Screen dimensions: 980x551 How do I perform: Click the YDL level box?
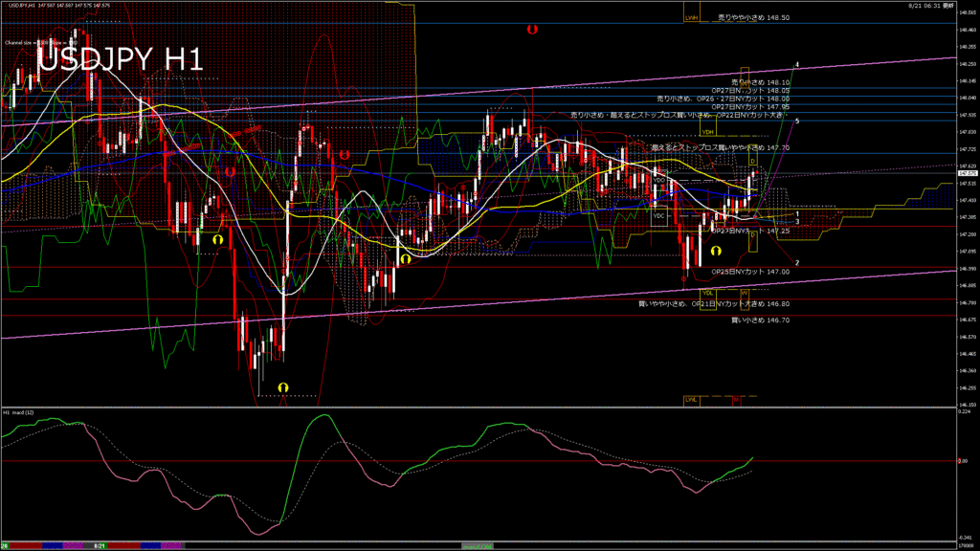[x=708, y=292]
